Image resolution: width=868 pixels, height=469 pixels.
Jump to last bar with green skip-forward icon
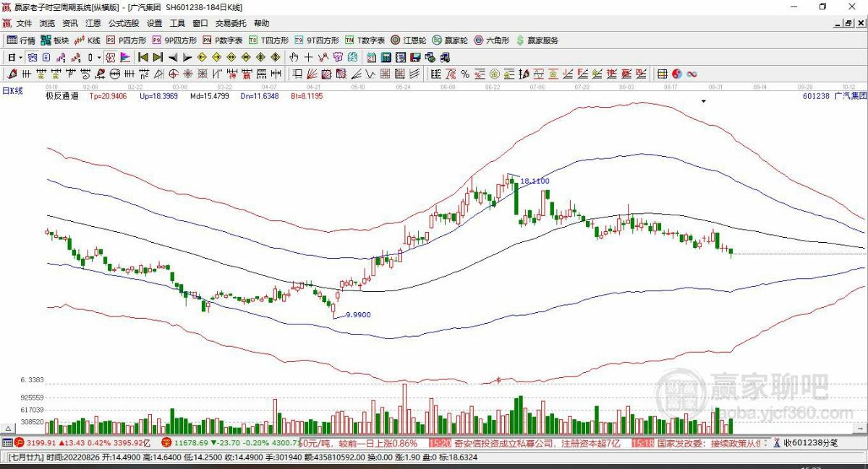(158, 56)
